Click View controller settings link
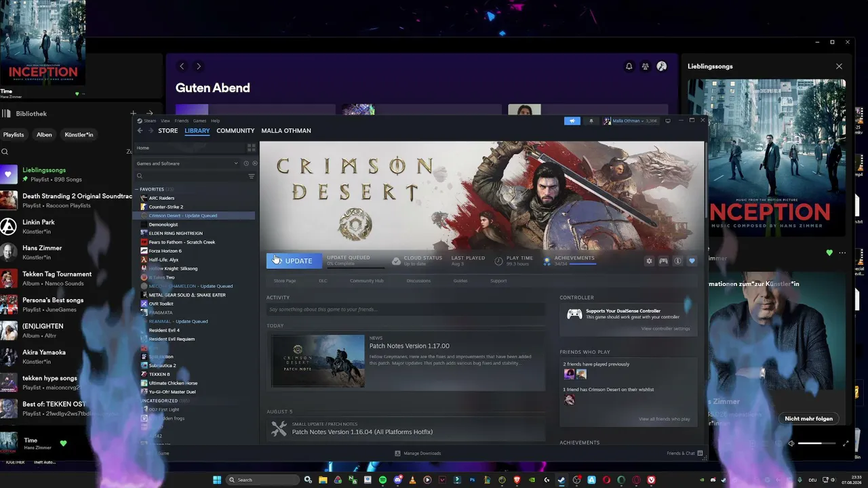This screenshot has width=868, height=488. click(665, 329)
